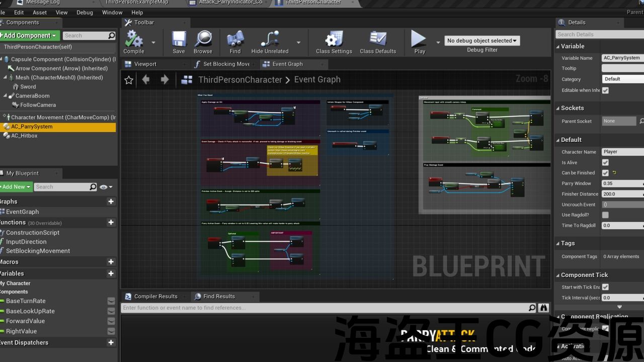
Task: Toggle the Can be Finished checkbox
Action: pyautogui.click(x=605, y=173)
